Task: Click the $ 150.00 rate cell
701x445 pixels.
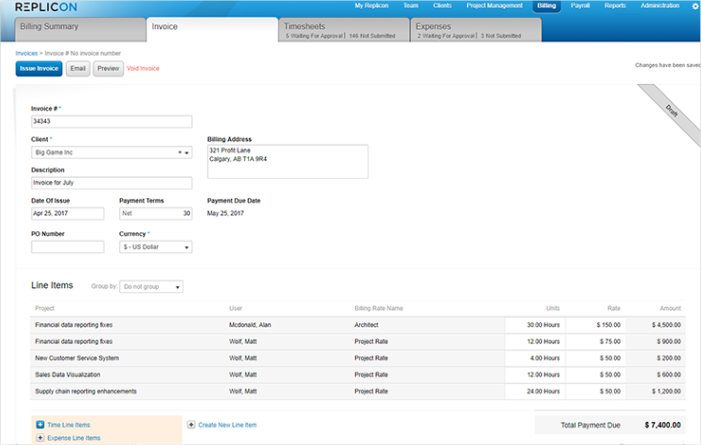Action: (595, 325)
